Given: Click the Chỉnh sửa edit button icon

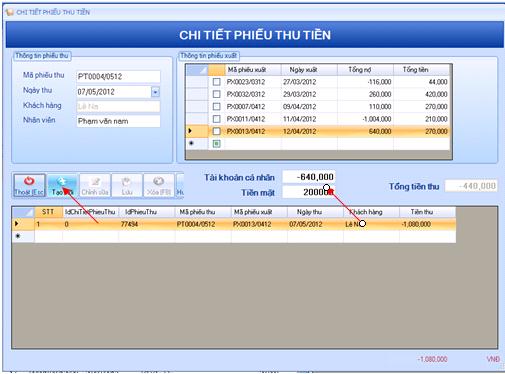Looking at the screenshot, I should point(95,181).
